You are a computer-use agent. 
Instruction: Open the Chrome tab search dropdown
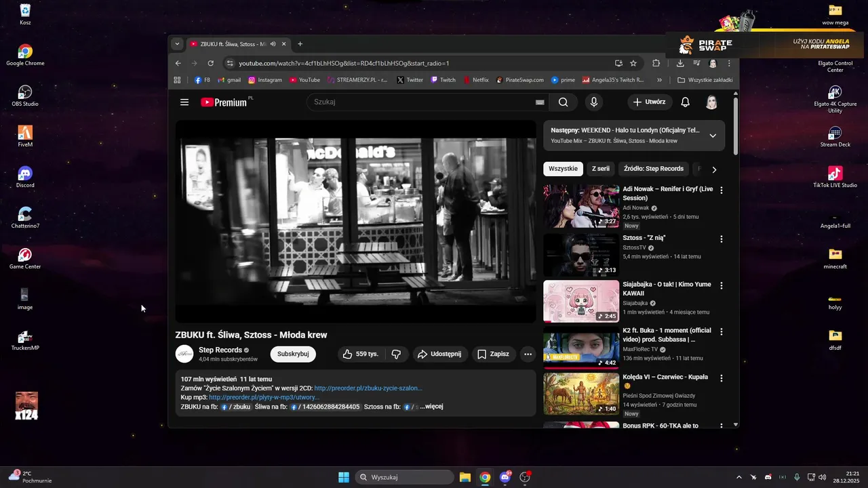[177, 44]
